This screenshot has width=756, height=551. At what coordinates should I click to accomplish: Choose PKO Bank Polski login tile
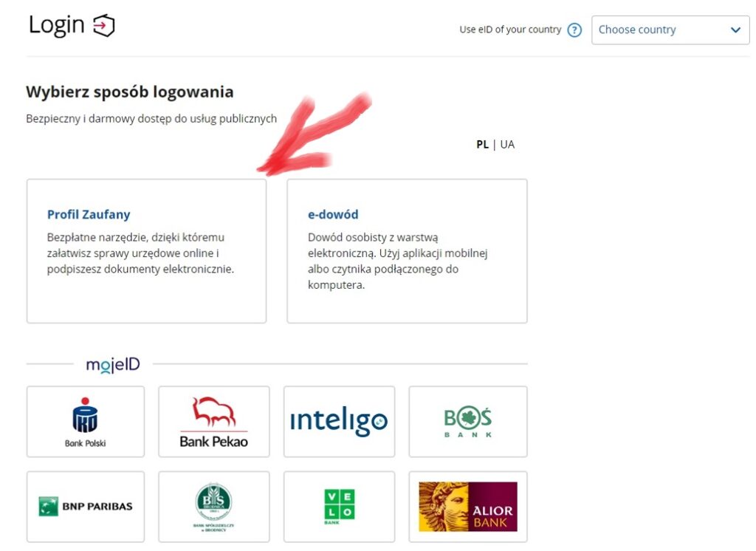click(x=86, y=422)
